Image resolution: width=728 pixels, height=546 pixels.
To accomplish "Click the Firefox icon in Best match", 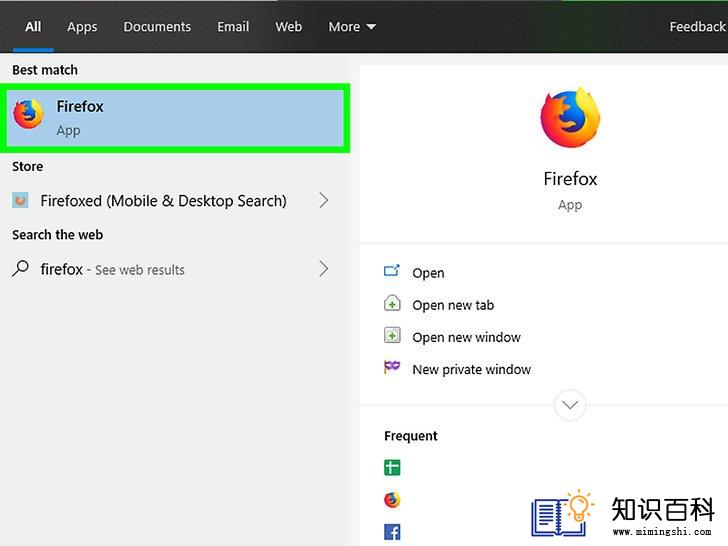I will coord(28,114).
